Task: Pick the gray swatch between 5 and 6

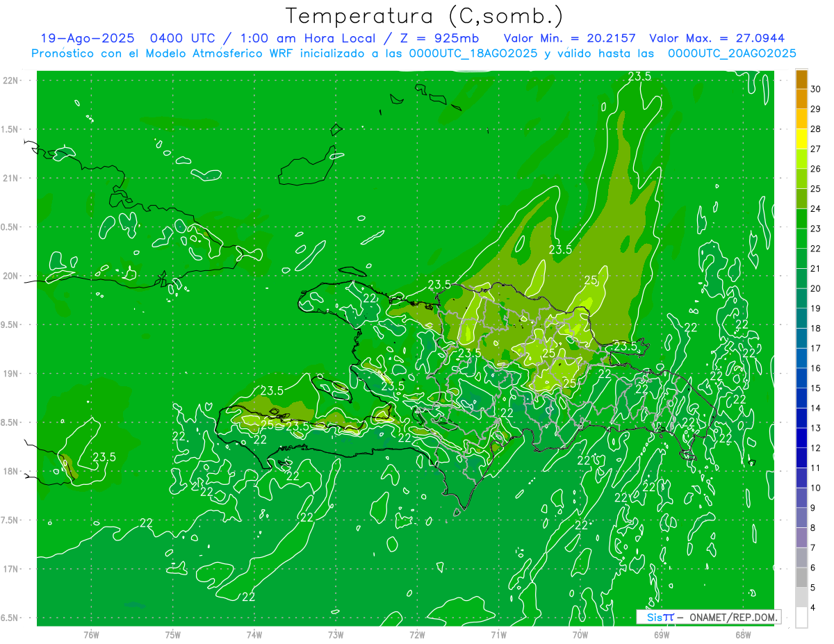Action: [801, 578]
